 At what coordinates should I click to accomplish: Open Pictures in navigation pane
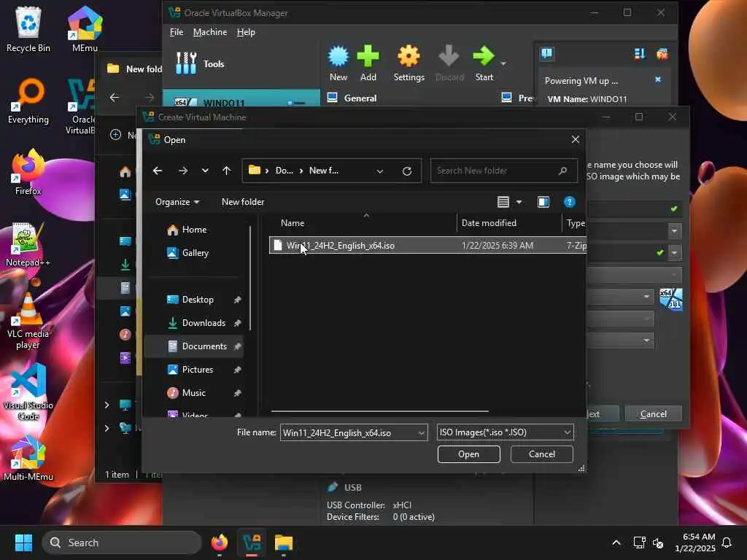tap(197, 370)
